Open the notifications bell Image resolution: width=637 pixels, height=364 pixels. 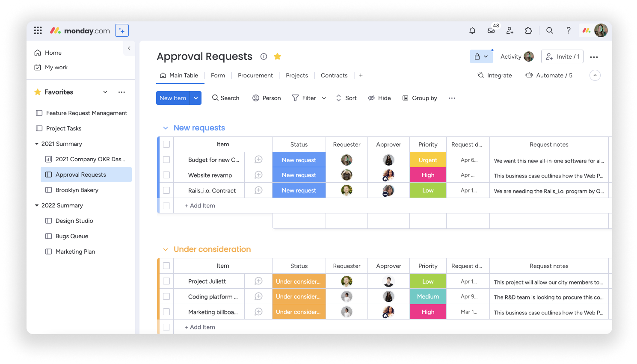coord(472,30)
